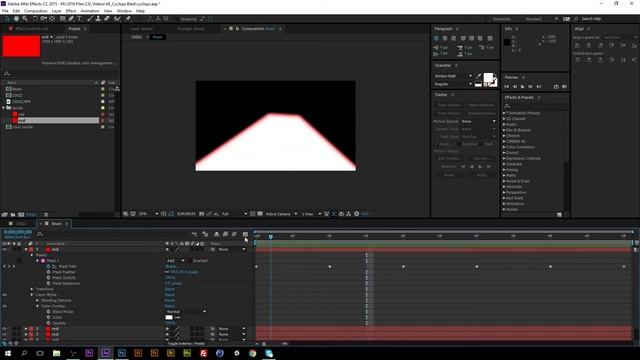
Task: Play the preview in Preview panel
Action: coord(522,87)
